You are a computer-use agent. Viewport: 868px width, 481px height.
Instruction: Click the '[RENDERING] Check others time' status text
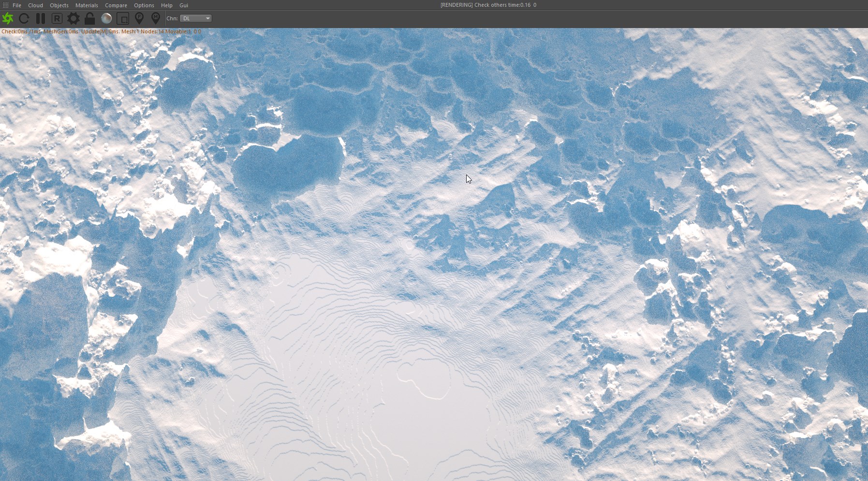[x=488, y=5]
